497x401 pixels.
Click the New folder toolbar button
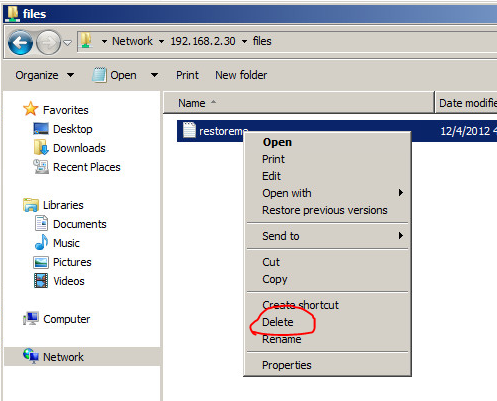click(241, 75)
